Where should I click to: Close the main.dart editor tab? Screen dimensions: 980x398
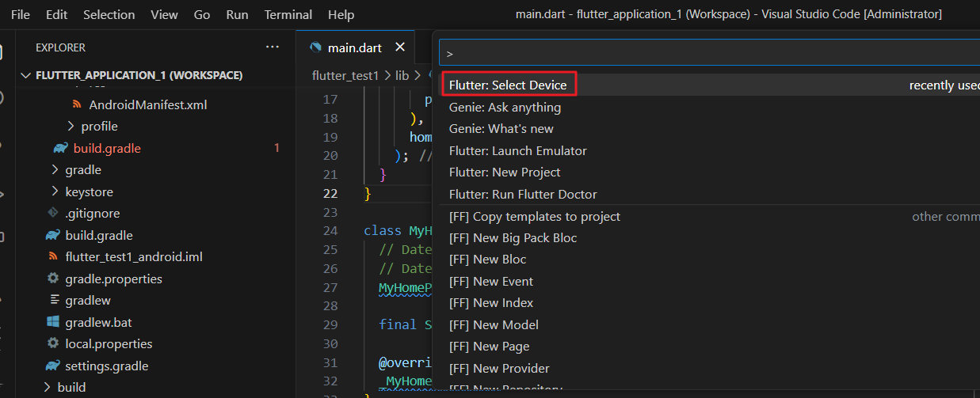pyautogui.click(x=400, y=47)
